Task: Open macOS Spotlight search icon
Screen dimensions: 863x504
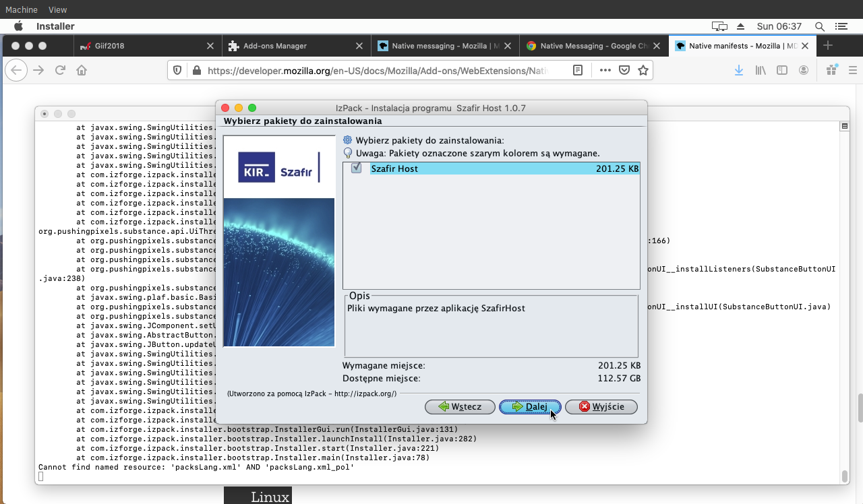Action: 820,26
